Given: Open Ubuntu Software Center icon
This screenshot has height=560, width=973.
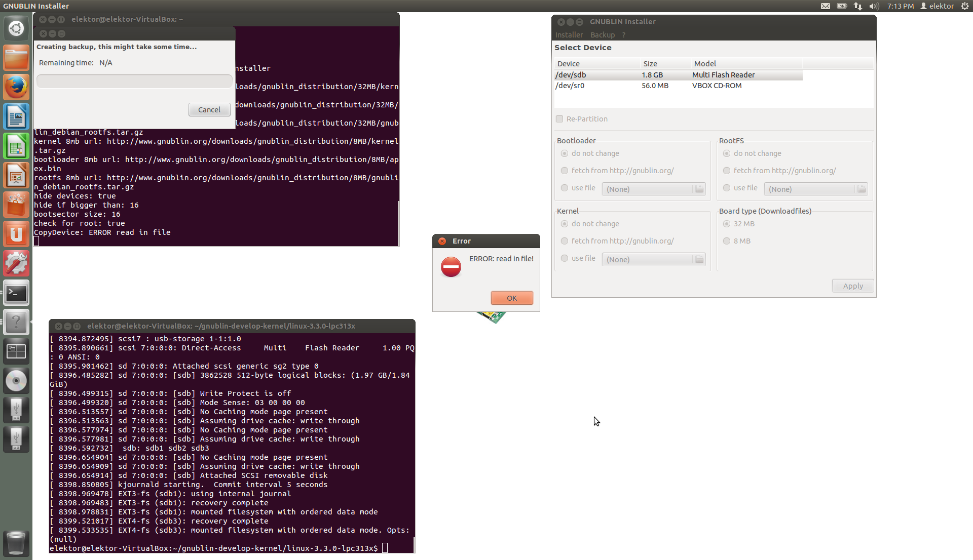Looking at the screenshot, I should tap(16, 205).
